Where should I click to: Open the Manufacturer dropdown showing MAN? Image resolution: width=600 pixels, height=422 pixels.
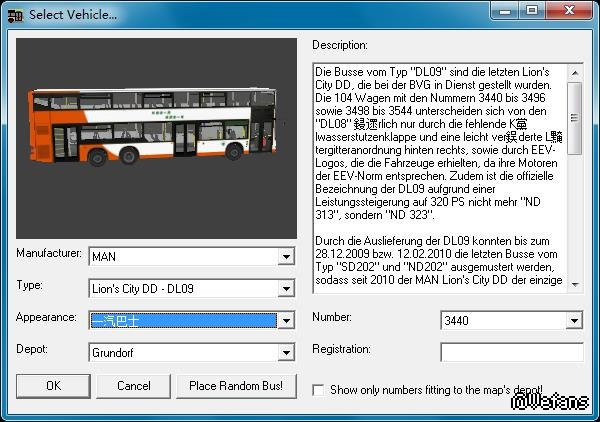[x=287, y=257]
